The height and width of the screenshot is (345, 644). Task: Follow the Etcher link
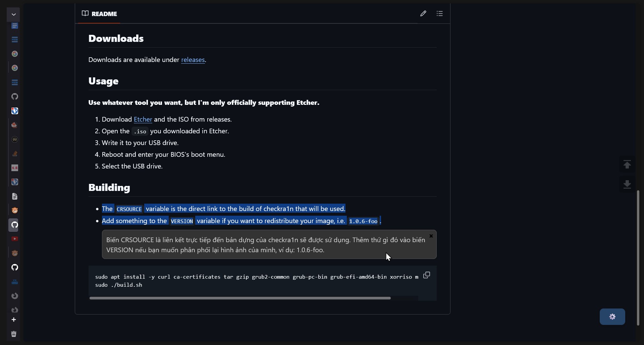click(143, 120)
